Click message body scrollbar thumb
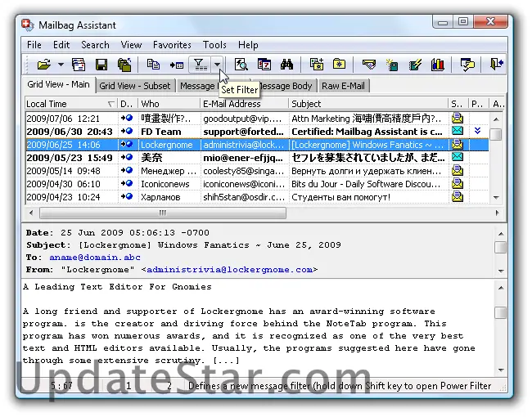 click(x=500, y=312)
